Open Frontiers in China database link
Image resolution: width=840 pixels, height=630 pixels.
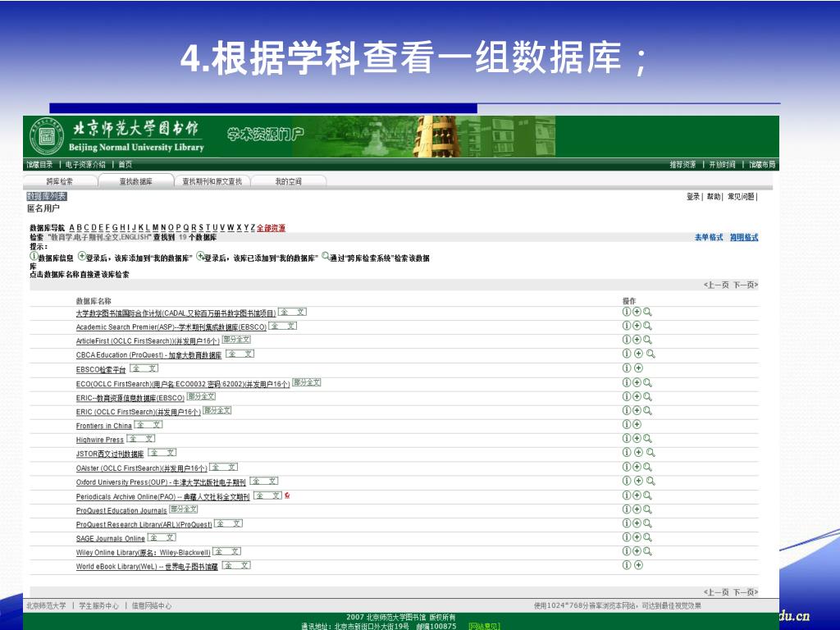point(104,426)
